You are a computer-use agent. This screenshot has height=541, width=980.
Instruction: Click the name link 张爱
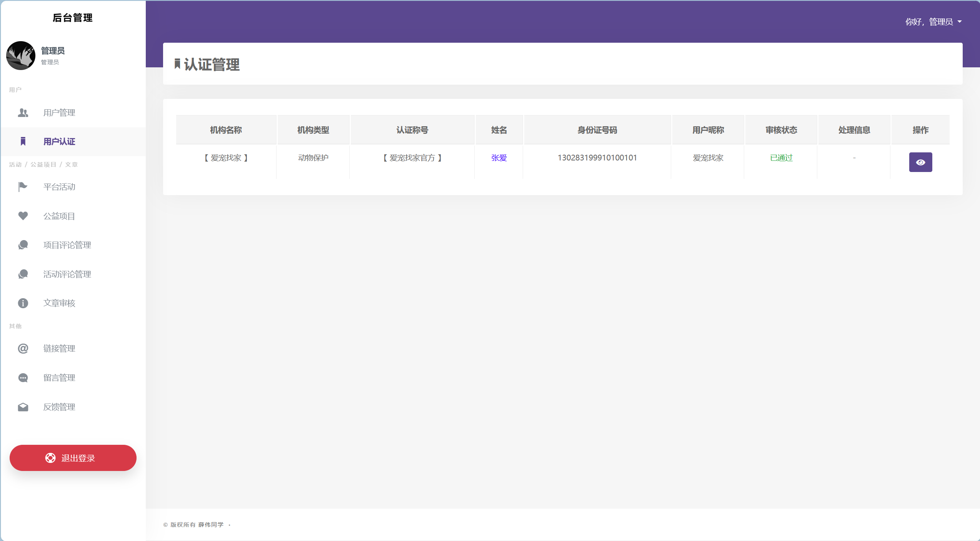tap(499, 158)
